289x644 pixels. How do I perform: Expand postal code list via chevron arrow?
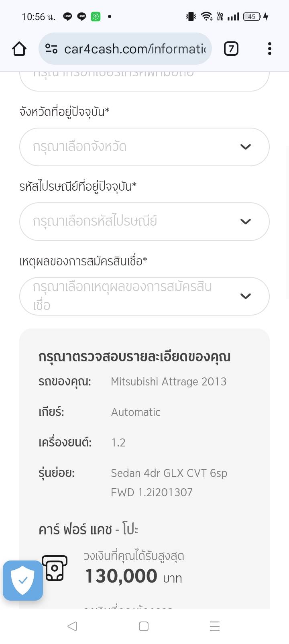(x=245, y=222)
